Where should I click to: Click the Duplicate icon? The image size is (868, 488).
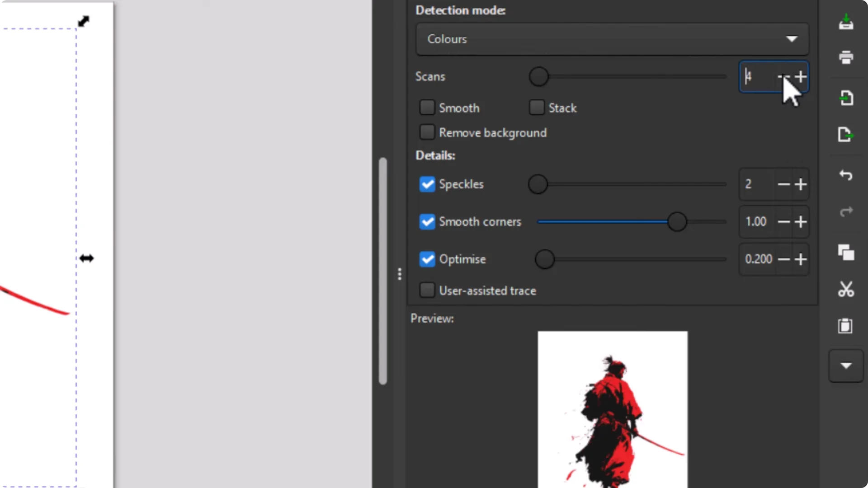pyautogui.click(x=846, y=253)
